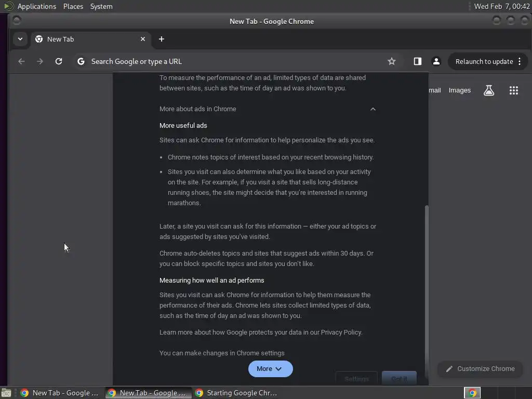
Task: Click the More button with chevron
Action: click(x=270, y=369)
